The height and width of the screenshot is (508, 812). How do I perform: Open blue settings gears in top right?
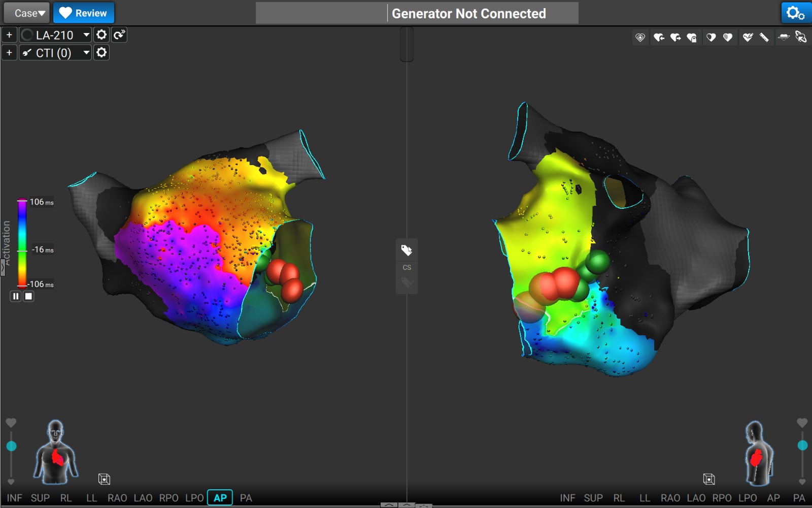(x=795, y=13)
